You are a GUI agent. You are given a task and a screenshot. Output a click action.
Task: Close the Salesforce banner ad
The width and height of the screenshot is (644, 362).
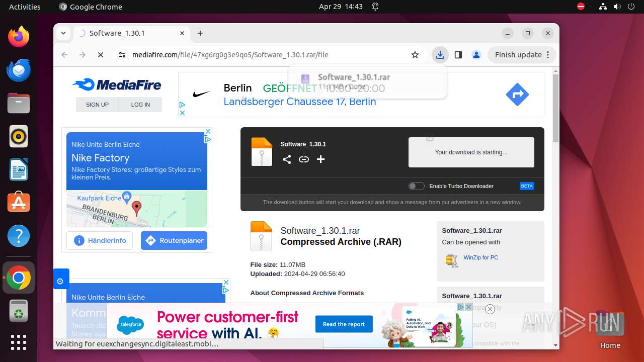[x=468, y=307]
